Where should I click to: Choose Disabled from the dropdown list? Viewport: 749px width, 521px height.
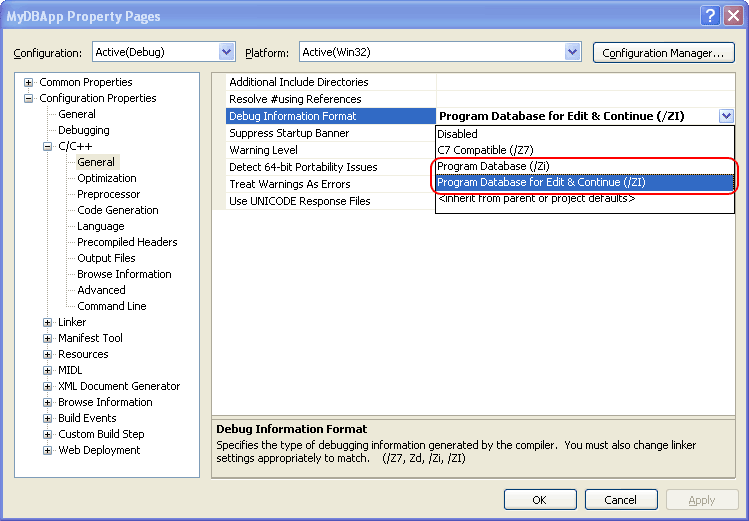pyautogui.click(x=585, y=134)
